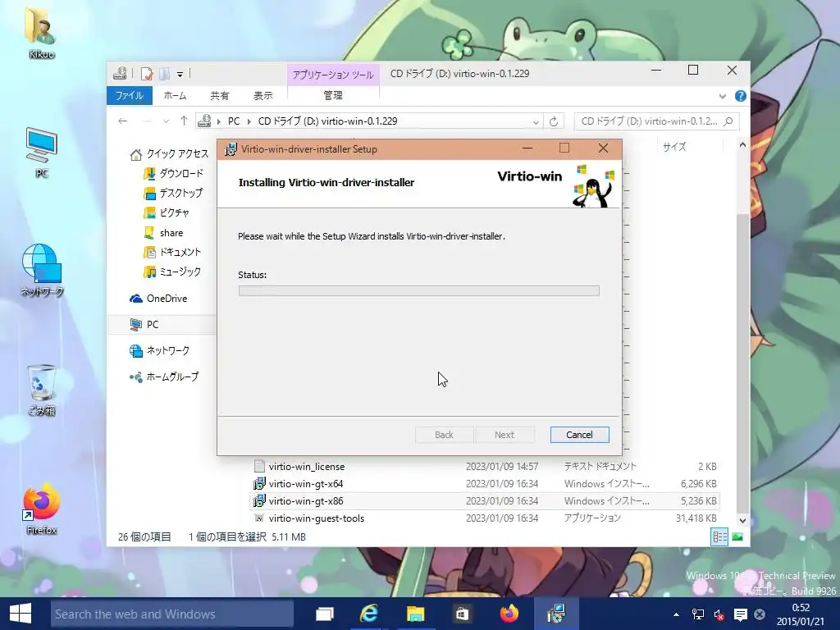Open ミュージック in the navigation pane
This screenshot has width=840, height=630.
click(172, 272)
